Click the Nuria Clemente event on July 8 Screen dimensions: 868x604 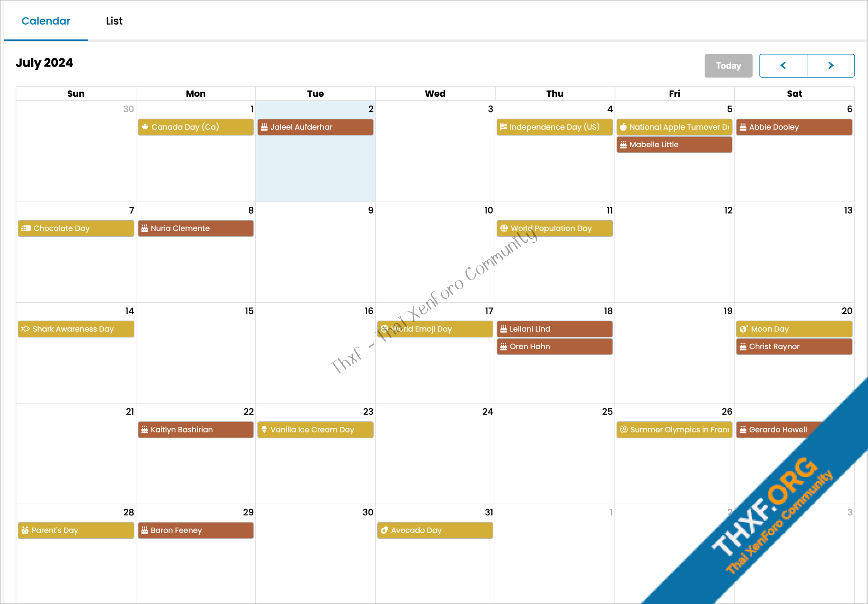tap(196, 228)
